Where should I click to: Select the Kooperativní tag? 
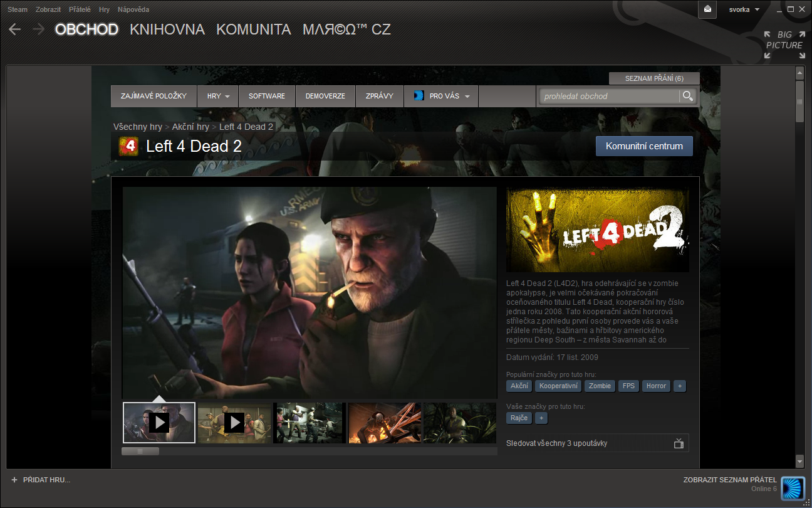tap(558, 386)
